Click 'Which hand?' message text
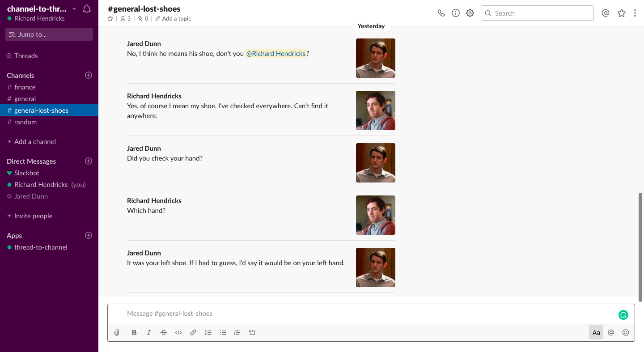644x352 pixels. pyautogui.click(x=146, y=211)
